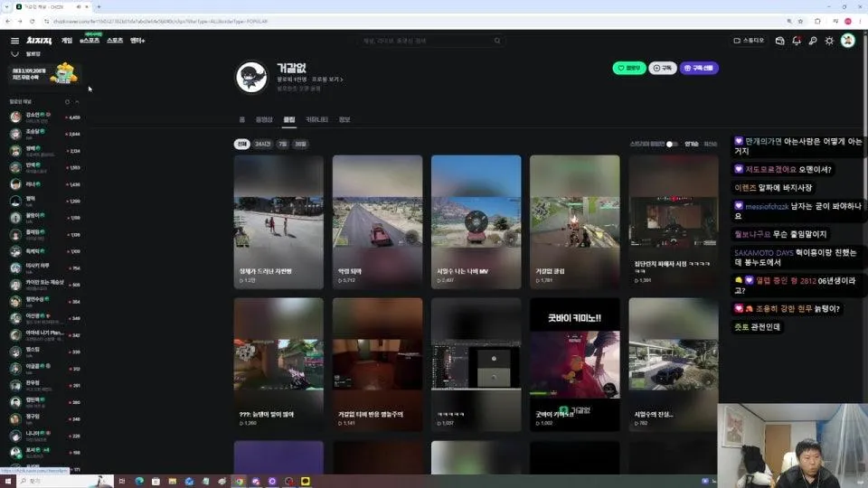Open the 스튜디오 button

click(x=749, y=41)
